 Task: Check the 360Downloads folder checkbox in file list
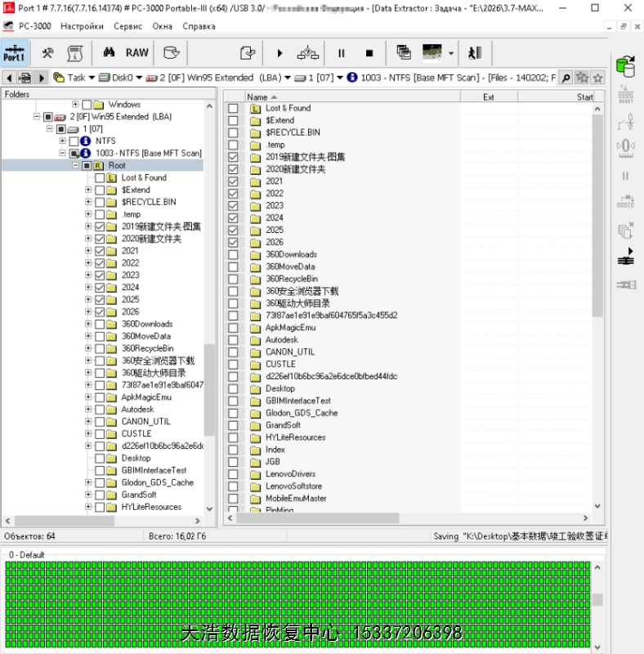point(233,254)
